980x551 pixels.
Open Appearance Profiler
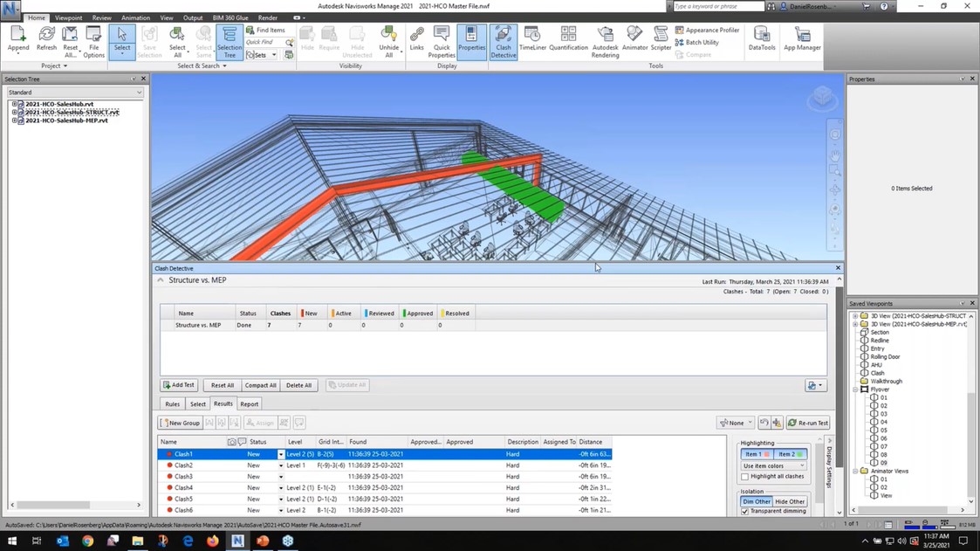[x=707, y=30]
